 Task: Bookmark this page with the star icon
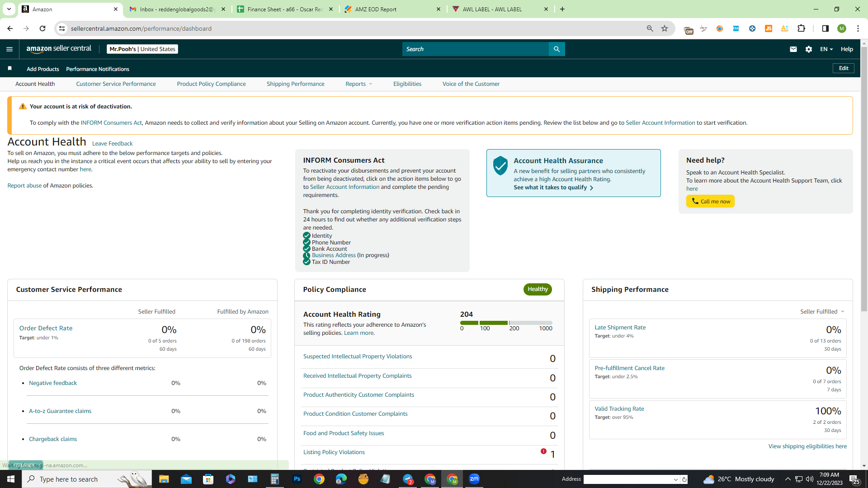[x=665, y=28]
